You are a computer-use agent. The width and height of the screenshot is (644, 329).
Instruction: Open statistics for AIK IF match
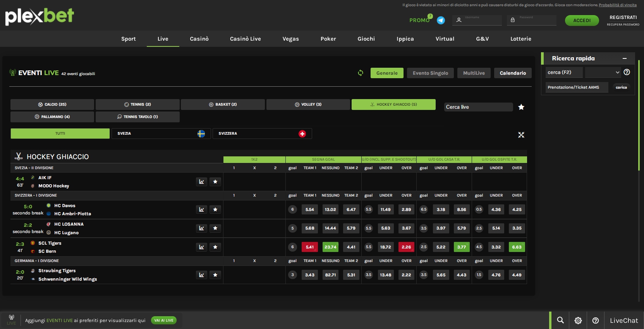click(201, 182)
